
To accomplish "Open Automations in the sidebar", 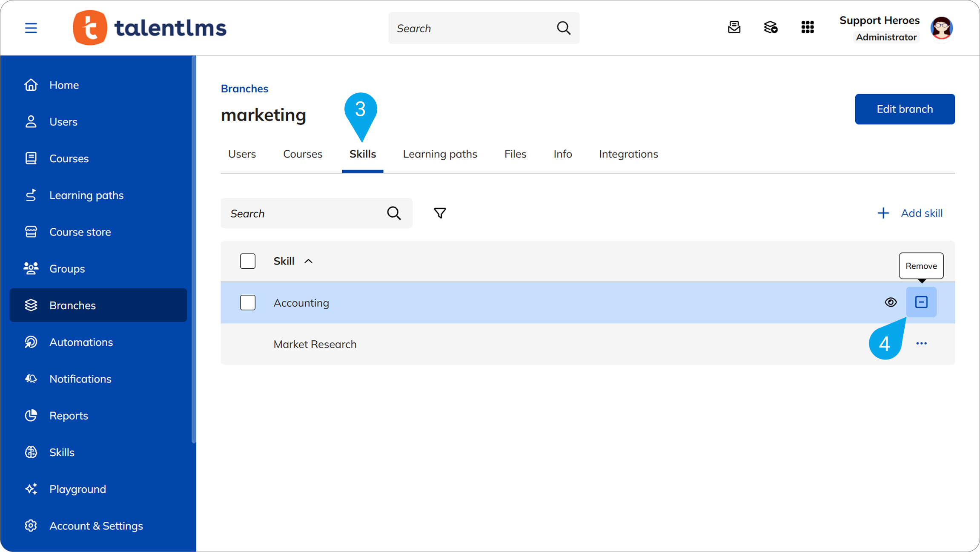I will pyautogui.click(x=98, y=342).
